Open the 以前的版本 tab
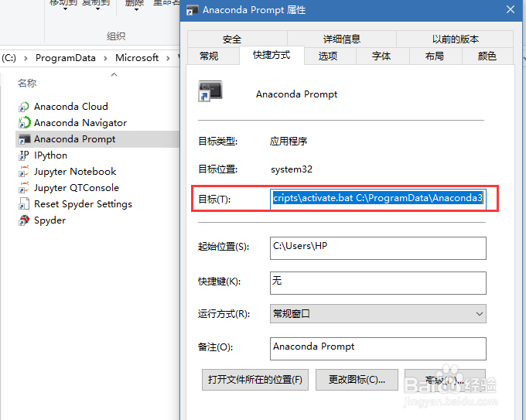Viewport: 526px width, 420px height. click(x=455, y=39)
